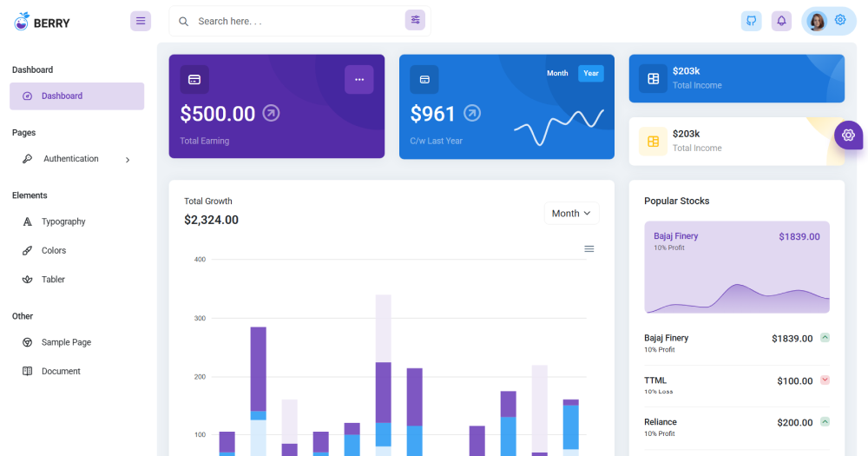
Task: Click the $200.00 Reliance price
Action: (795, 423)
